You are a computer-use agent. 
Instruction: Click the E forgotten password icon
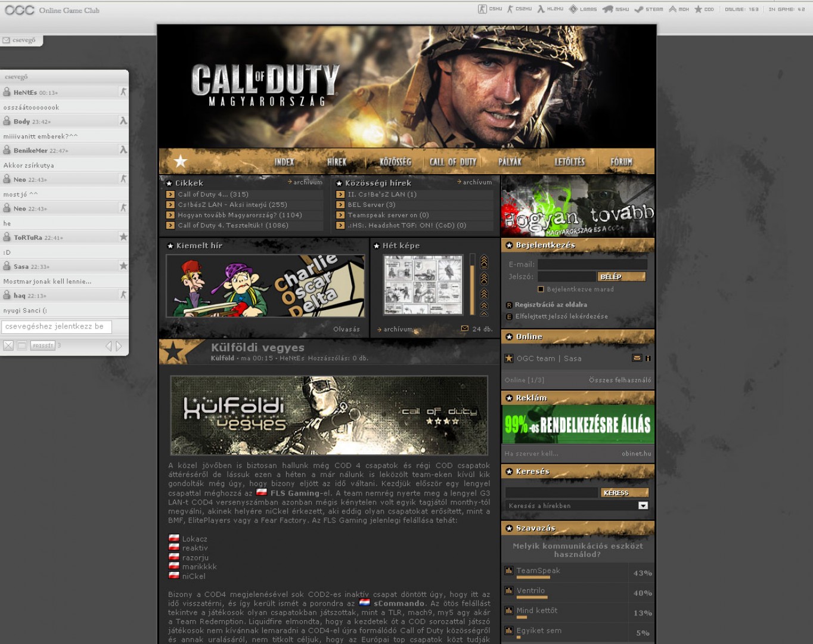pyautogui.click(x=509, y=317)
